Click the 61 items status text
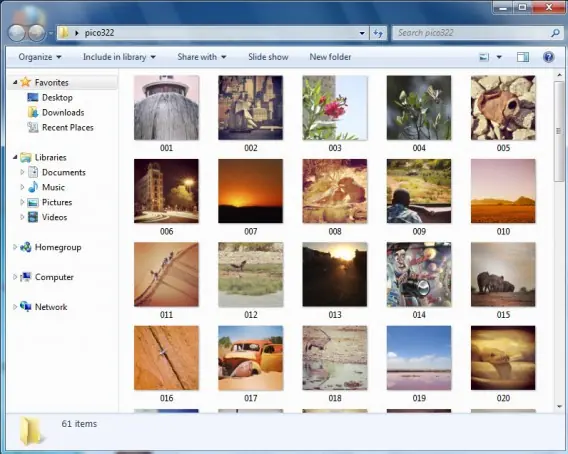 79,424
